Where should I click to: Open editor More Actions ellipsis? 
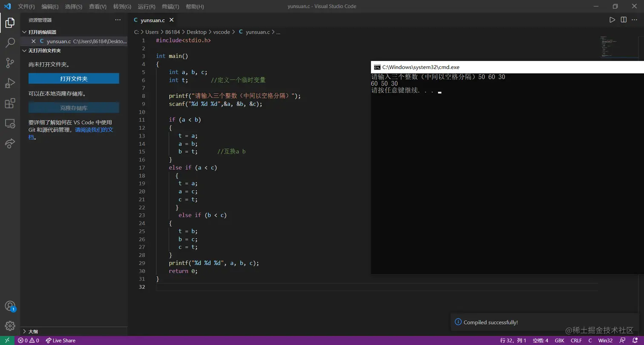[x=635, y=20]
